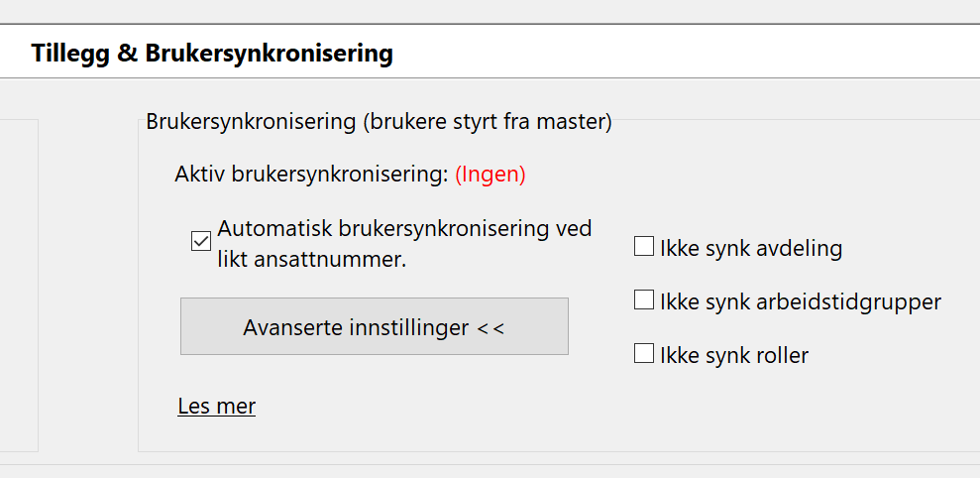Click the Automatisk brukersynkronisering label's first line
The image size is (980, 478).
[x=404, y=228]
